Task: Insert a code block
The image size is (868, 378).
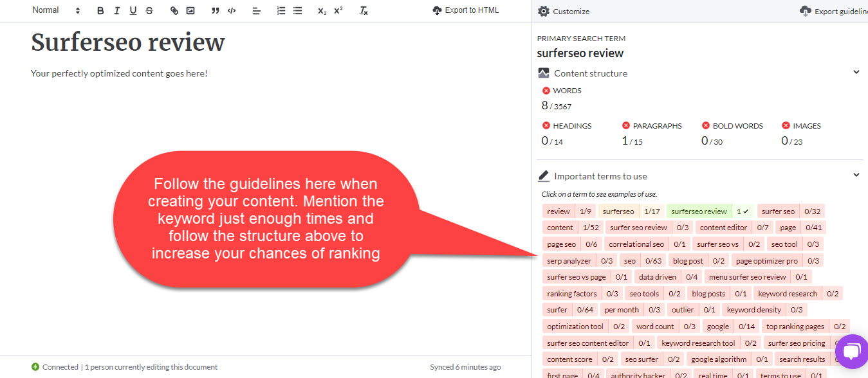Action: [232, 11]
